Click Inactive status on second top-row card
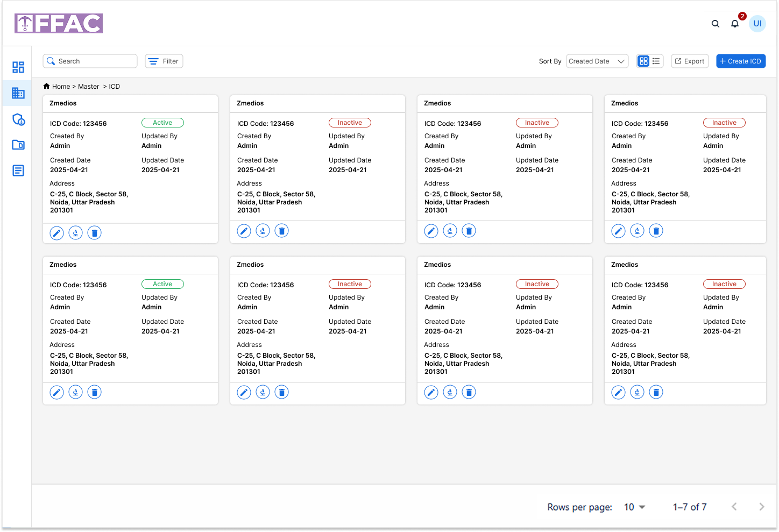Screen dimensions: 779x532 coord(350,123)
